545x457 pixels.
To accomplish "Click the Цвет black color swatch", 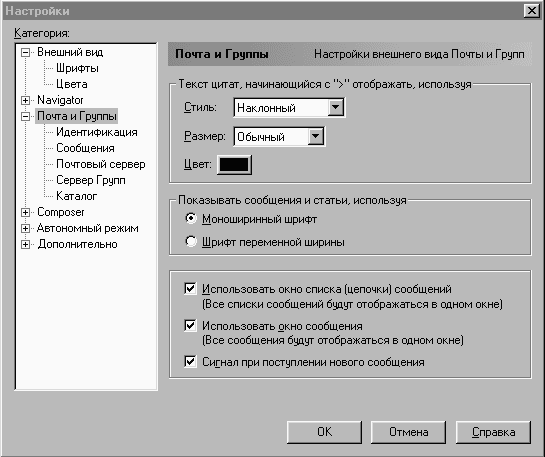I will tap(234, 164).
